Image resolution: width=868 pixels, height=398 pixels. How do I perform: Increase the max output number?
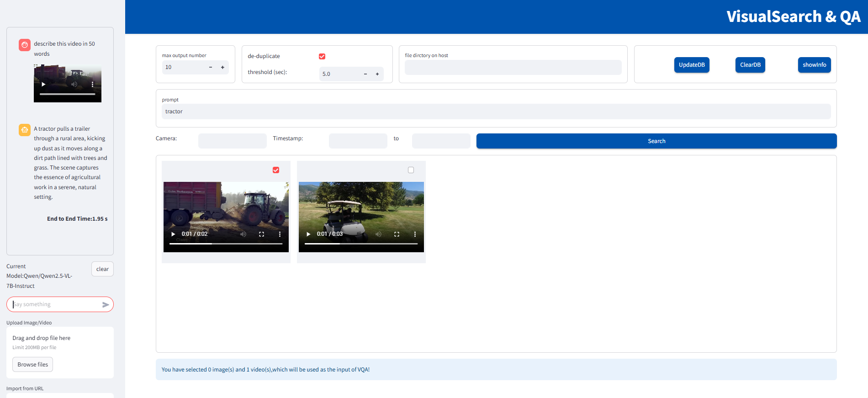[x=222, y=67]
